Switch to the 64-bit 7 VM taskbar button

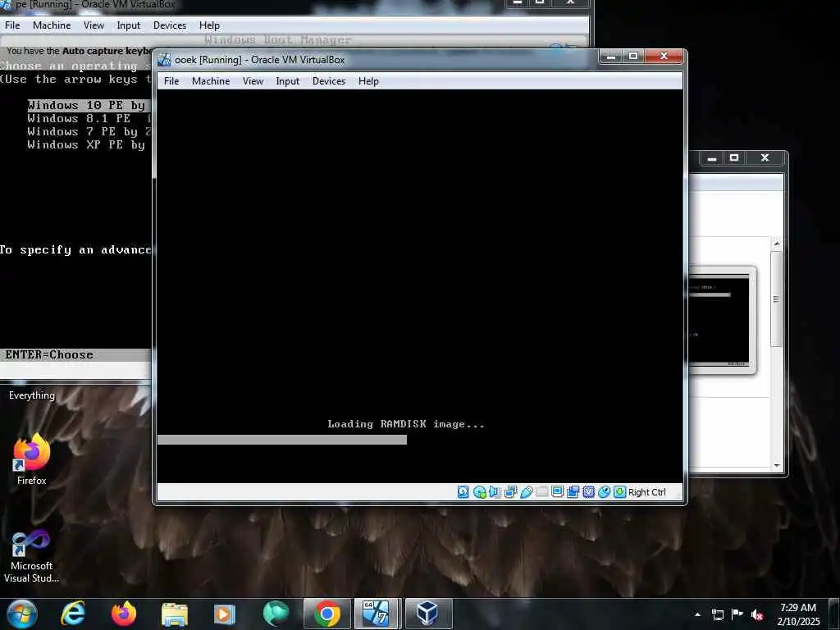[377, 614]
